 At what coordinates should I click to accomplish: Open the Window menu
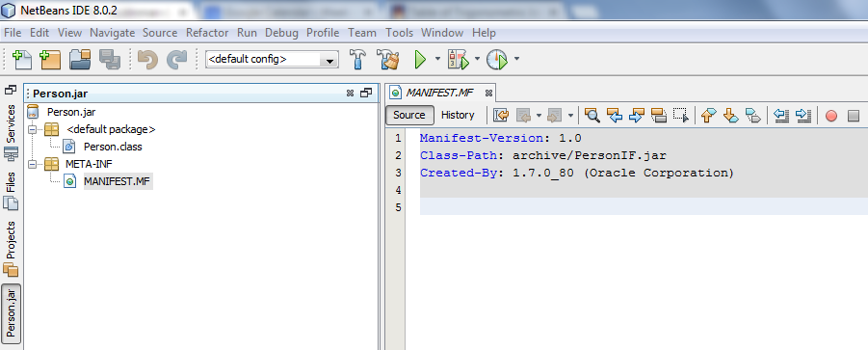point(442,33)
